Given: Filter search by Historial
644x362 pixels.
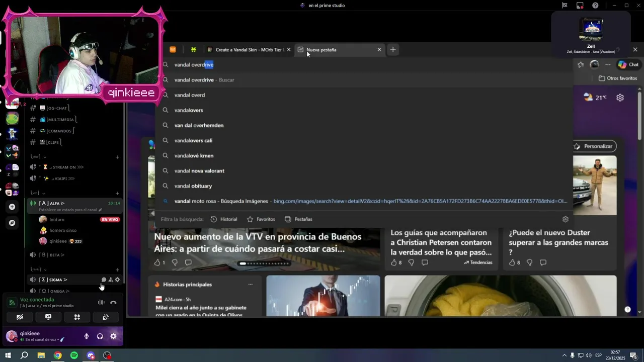Looking at the screenshot, I should coord(224,219).
